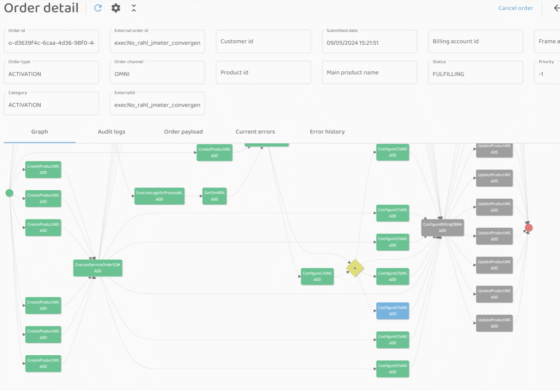Click the back arrow icon
Screen dimensions: 560x392
coord(556,8)
